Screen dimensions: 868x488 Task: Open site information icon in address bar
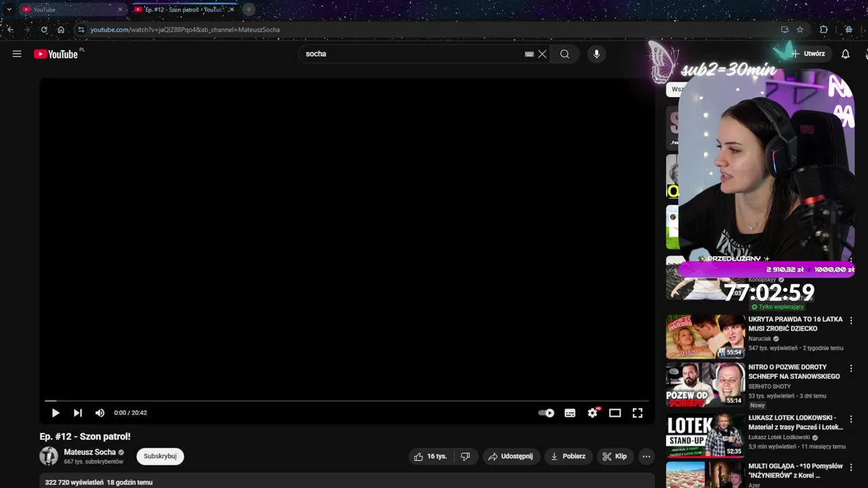(81, 30)
